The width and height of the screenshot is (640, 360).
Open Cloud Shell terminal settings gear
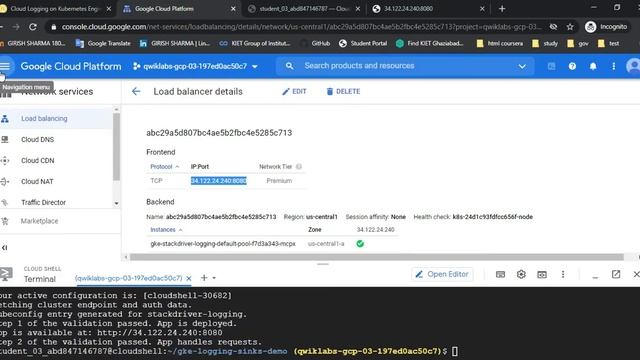(x=521, y=274)
